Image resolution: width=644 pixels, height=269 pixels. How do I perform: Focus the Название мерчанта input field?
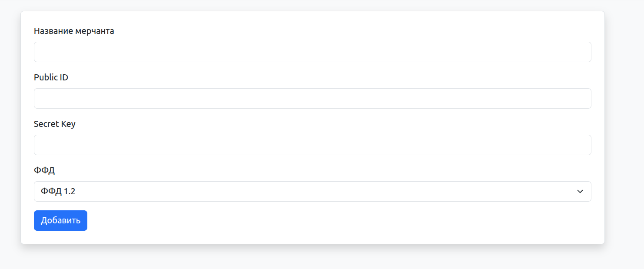(x=312, y=52)
